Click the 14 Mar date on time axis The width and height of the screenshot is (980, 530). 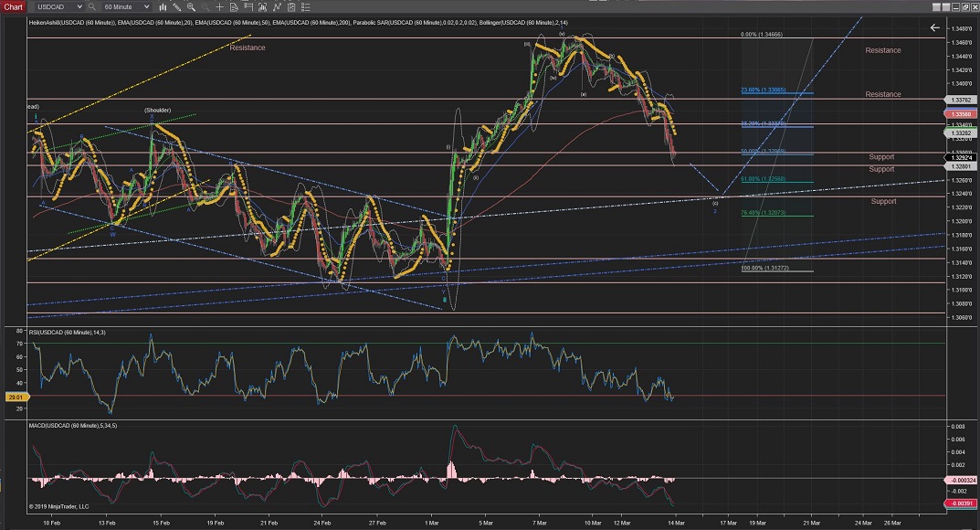[x=676, y=523]
